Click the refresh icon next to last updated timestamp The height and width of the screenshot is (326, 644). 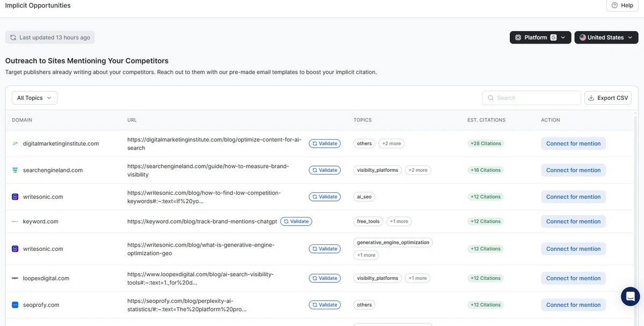(x=13, y=37)
